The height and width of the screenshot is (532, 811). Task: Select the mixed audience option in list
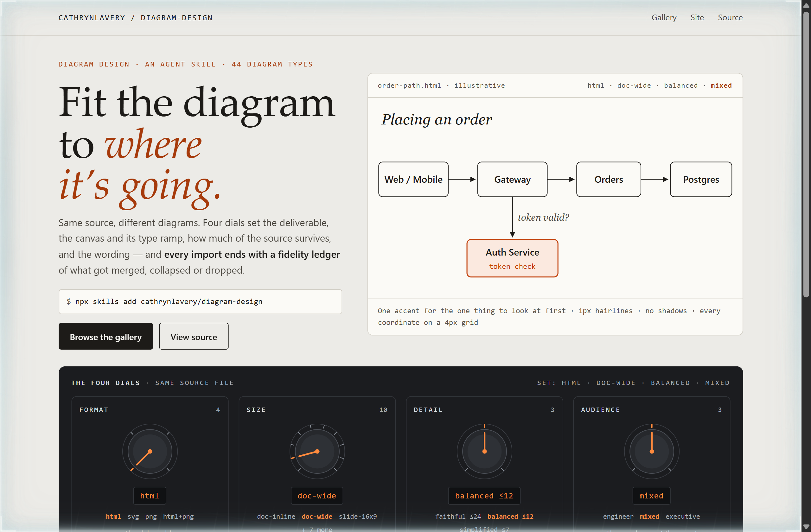(x=649, y=516)
